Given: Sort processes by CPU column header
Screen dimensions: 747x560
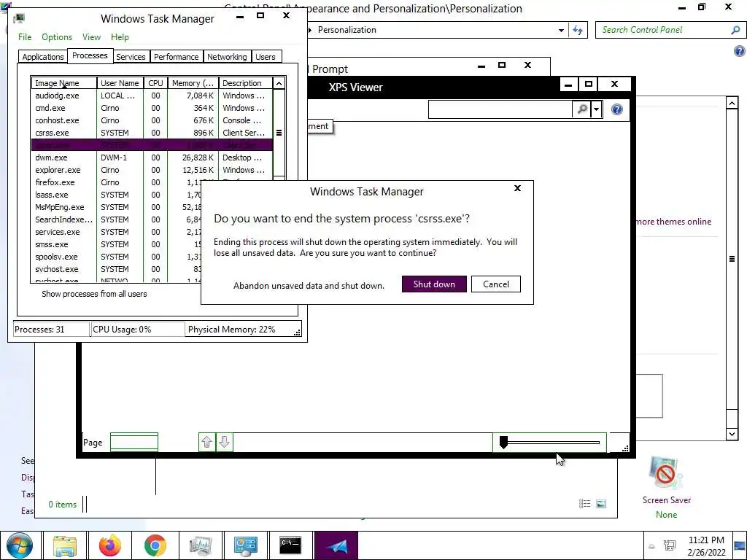Looking at the screenshot, I should pos(155,83).
